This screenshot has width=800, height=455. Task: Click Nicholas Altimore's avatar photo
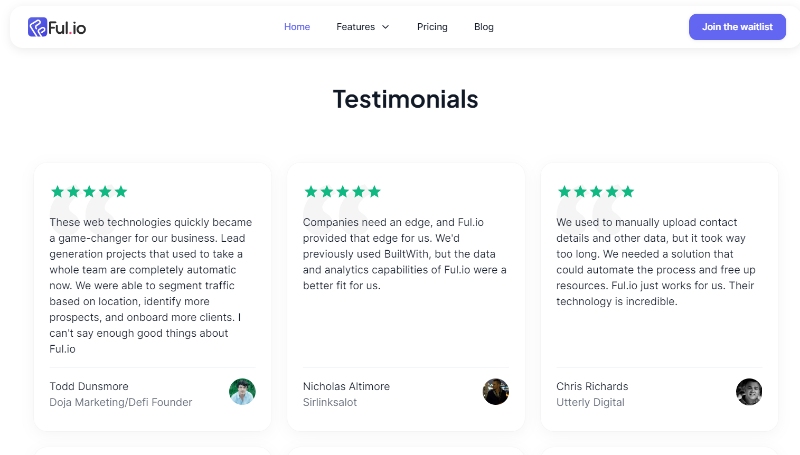pyautogui.click(x=496, y=392)
